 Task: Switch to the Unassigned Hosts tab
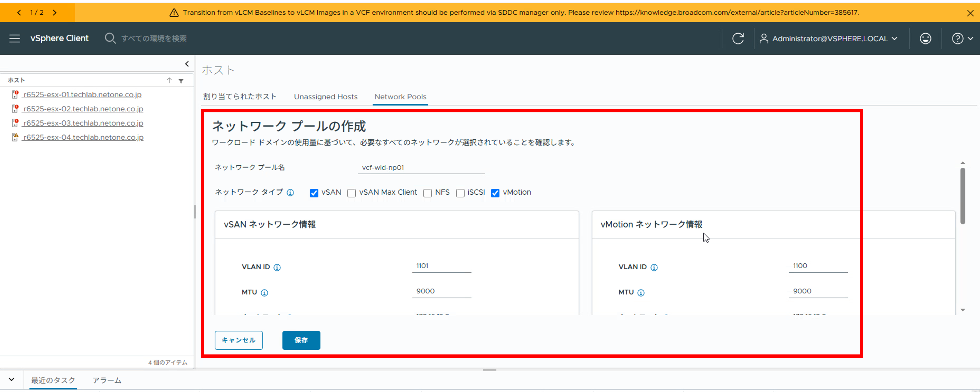[x=325, y=97]
